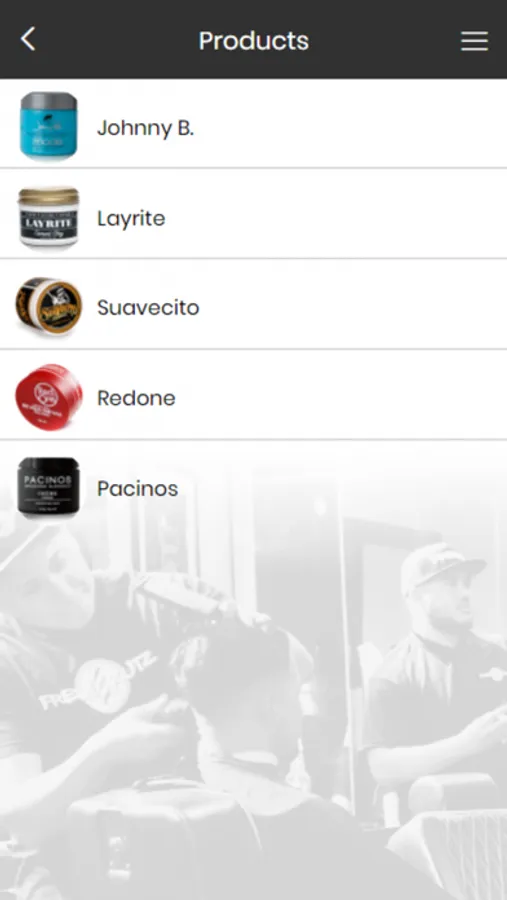The width and height of the screenshot is (507, 900).
Task: Select the Layrite product name
Action: point(131,218)
